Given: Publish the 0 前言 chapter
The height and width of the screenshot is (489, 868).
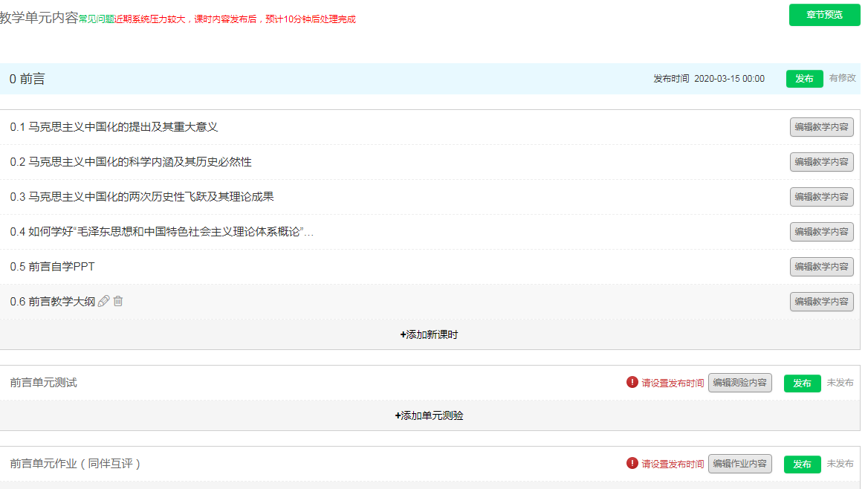Looking at the screenshot, I should 804,79.
